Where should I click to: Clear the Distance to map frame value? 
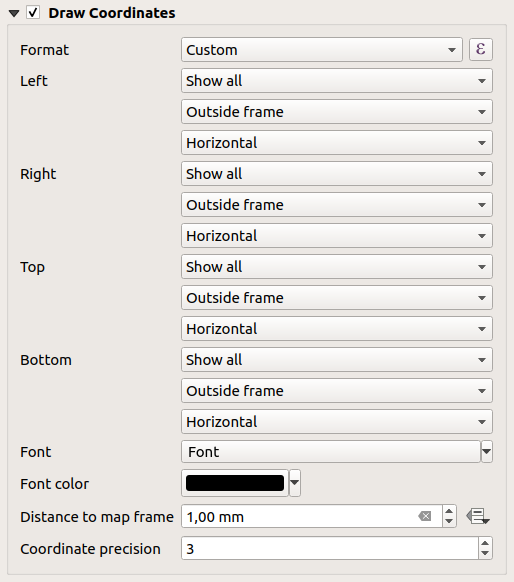[x=425, y=516]
